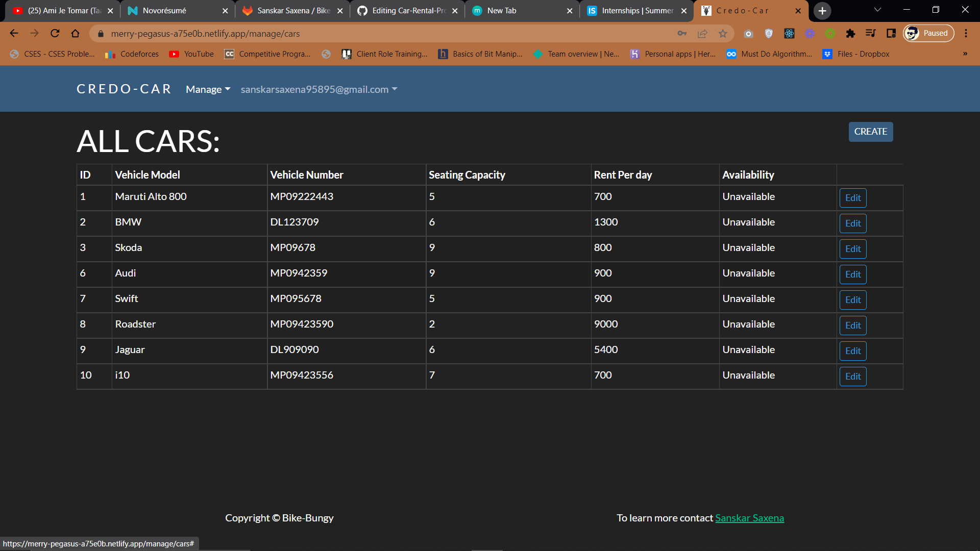Click the Sanskar Saxena contact link
The width and height of the screenshot is (980, 551).
749,517
